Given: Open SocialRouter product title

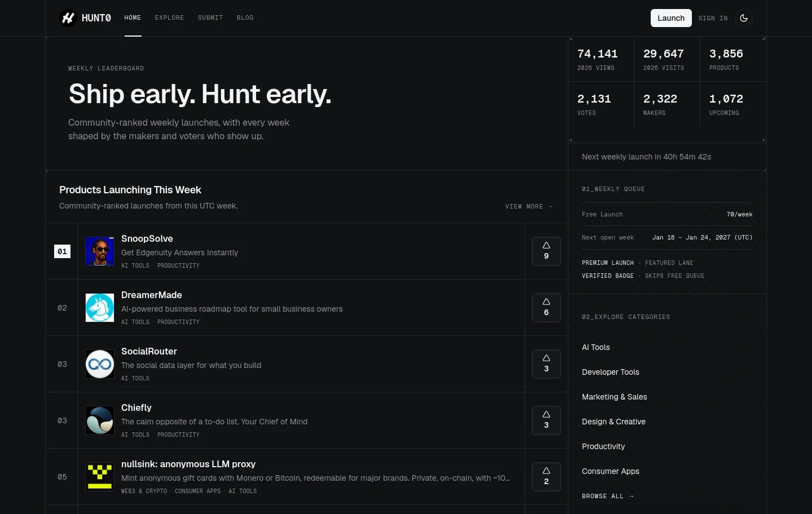Looking at the screenshot, I should click(x=149, y=351).
